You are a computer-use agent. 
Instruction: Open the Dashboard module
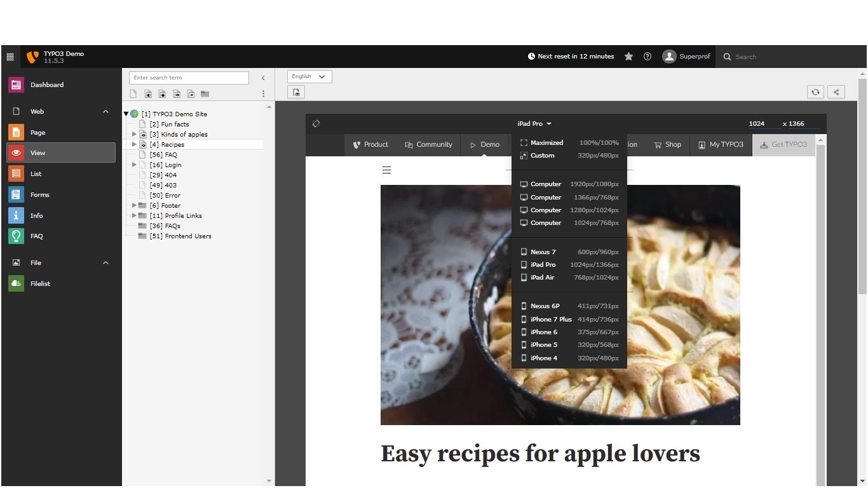[46, 85]
